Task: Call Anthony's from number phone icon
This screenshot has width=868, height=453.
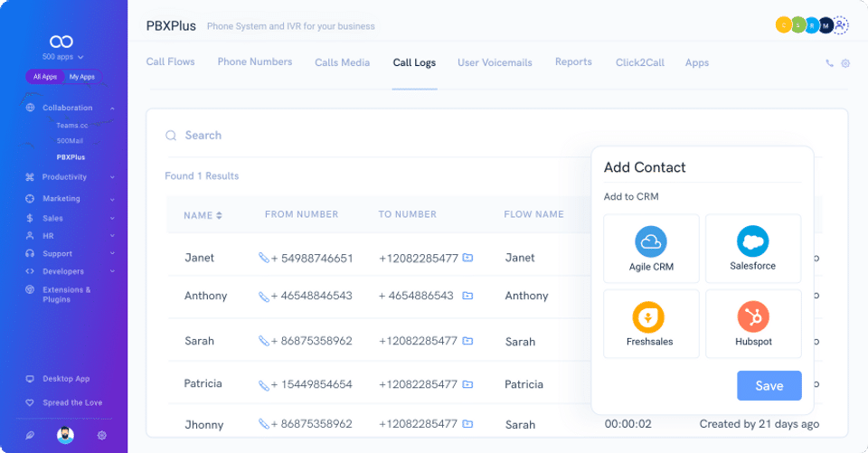Action: click(263, 297)
